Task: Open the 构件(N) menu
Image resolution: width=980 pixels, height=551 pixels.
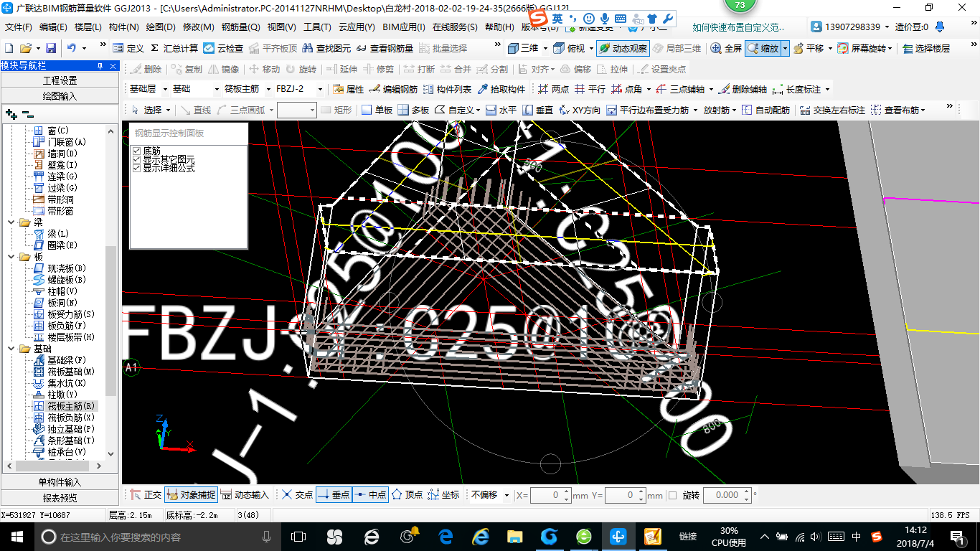Action: [x=124, y=27]
